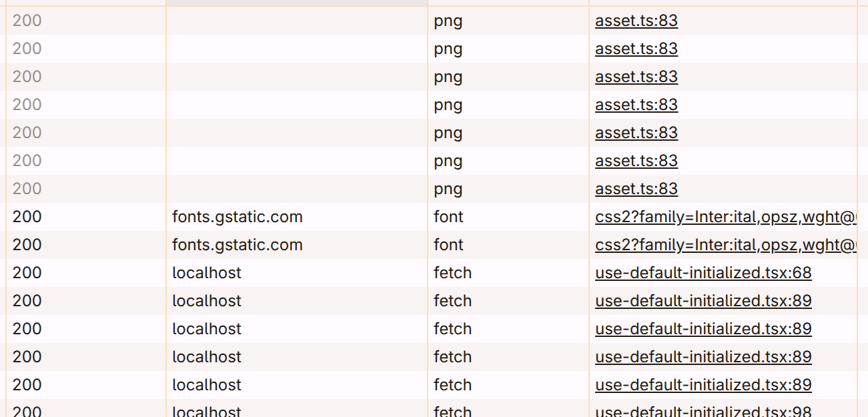Select the upper fonts.gstatic.com domain cell
Viewport: 868px width, 417px height.
(238, 217)
